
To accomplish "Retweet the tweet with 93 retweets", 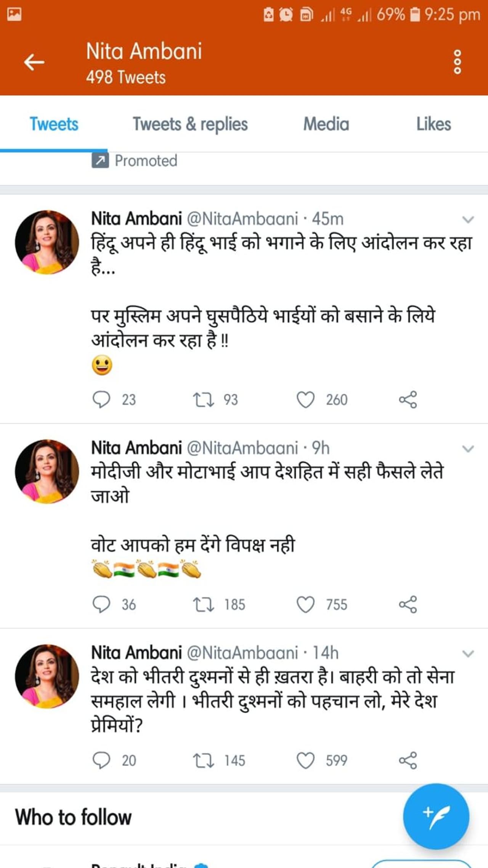I will 204,399.
